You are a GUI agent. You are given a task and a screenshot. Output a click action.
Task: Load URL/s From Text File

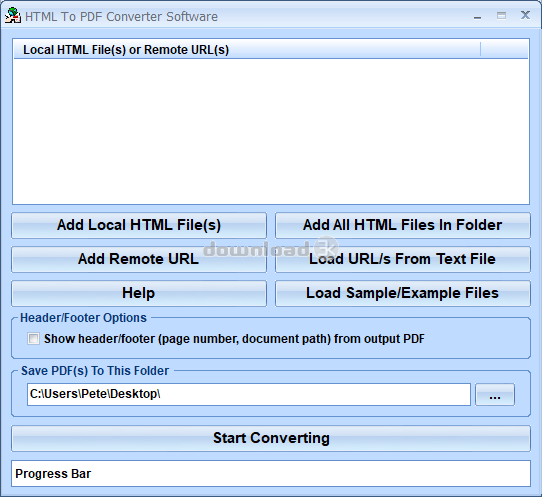click(403, 259)
